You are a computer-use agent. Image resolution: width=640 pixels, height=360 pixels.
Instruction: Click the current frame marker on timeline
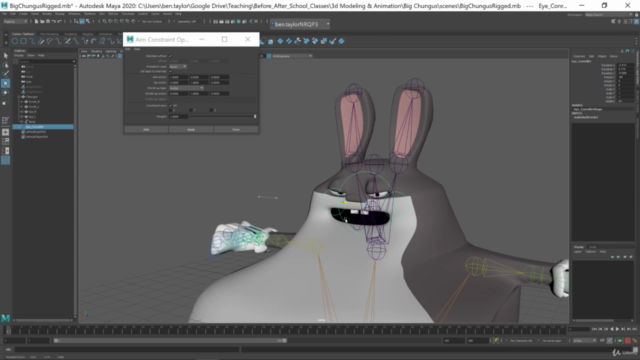[8, 330]
